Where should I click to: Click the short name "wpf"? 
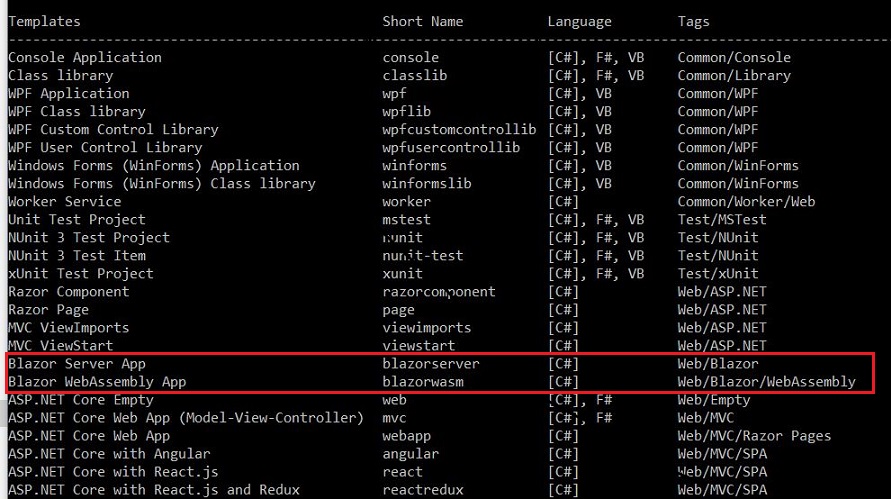point(394,94)
